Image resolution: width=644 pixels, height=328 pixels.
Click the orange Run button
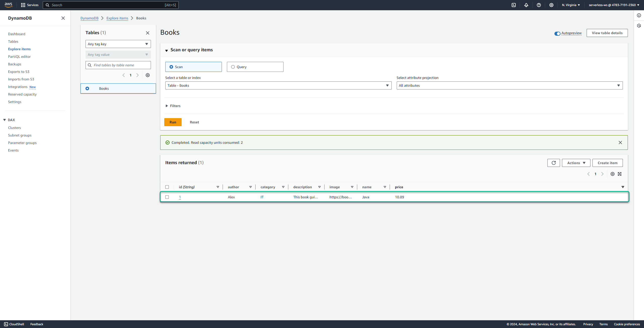point(173,122)
